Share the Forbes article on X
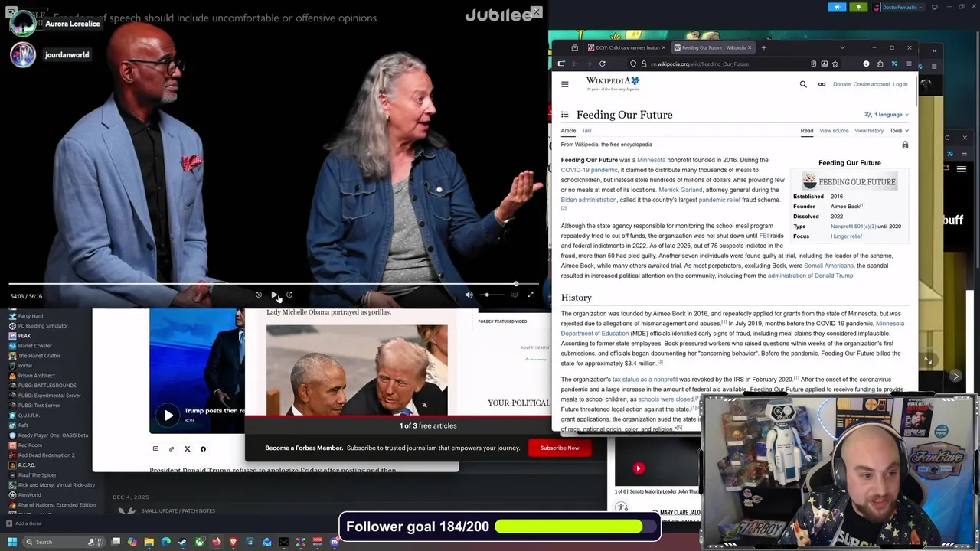Viewport: 980px width, 551px height. click(188, 449)
